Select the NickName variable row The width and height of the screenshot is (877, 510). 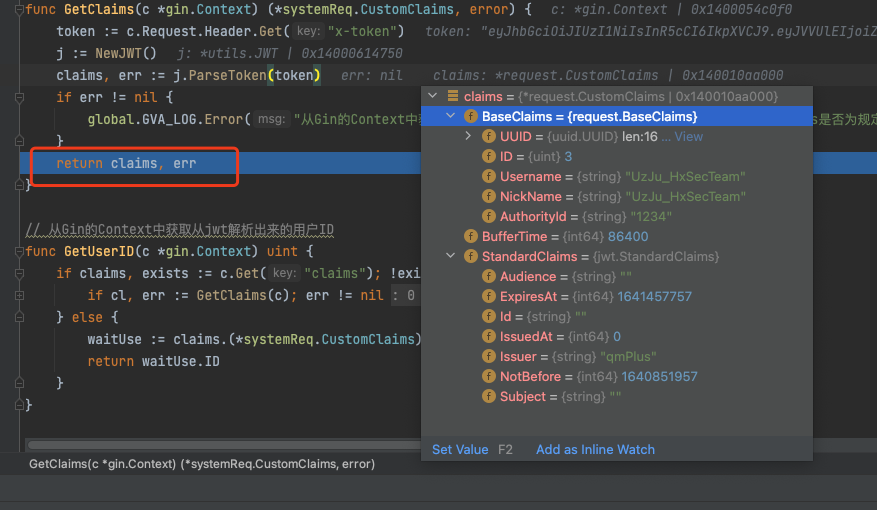616,196
